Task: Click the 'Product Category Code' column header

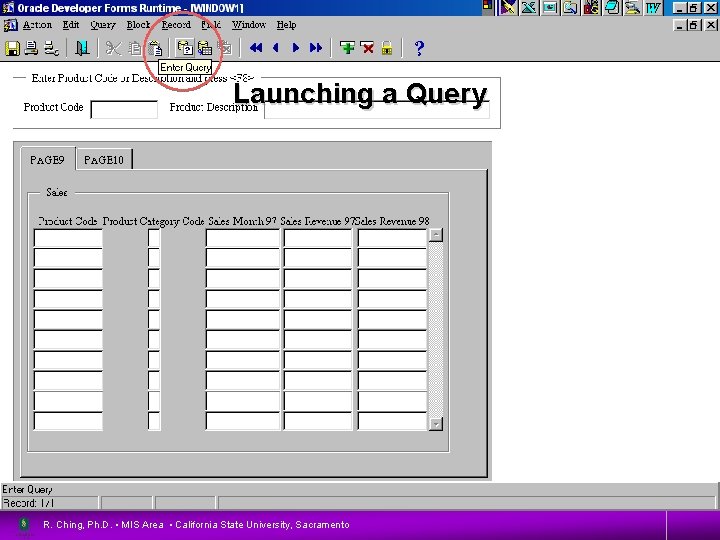Action: coord(153,221)
